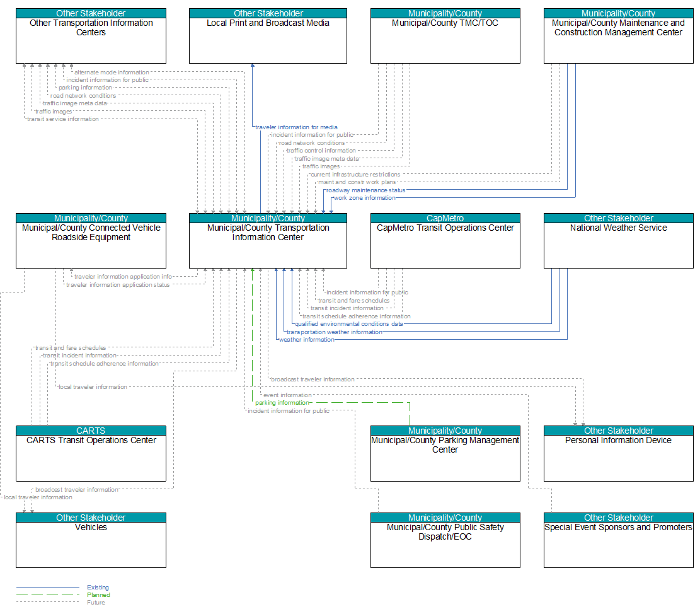Image resolution: width=700 pixels, height=614 pixels.
Task: Select the Municipal/County TMC/TOC box
Action: point(445,36)
